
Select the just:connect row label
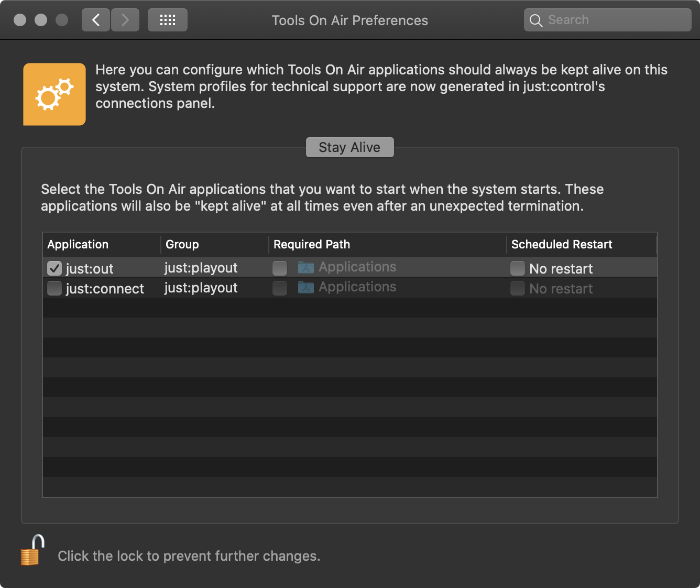[x=105, y=289]
